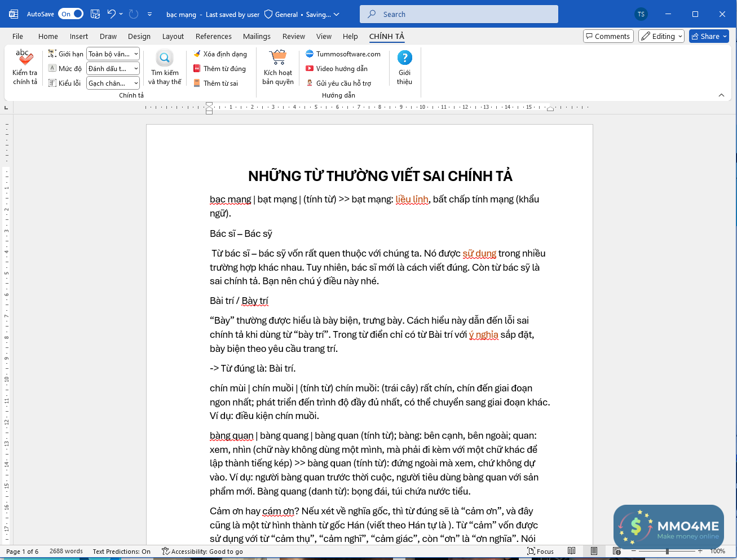Open the Mailings tab
This screenshot has height=560, width=737.
(257, 36)
